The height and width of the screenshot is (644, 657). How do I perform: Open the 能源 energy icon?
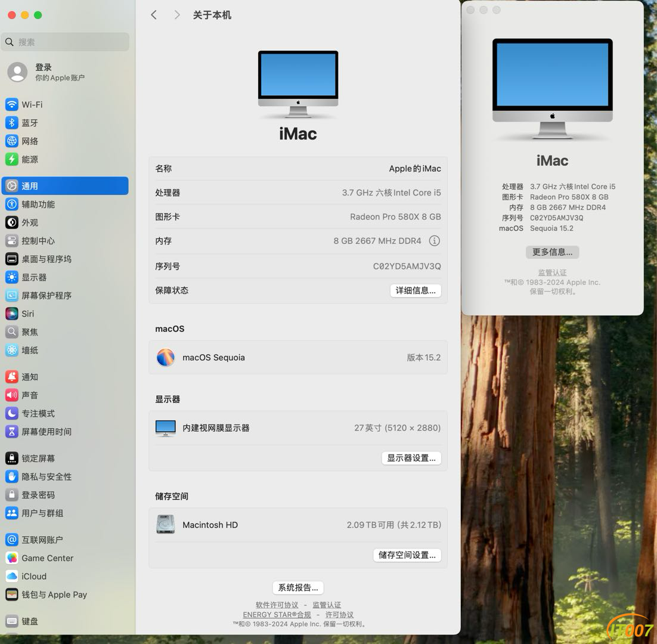[12, 159]
